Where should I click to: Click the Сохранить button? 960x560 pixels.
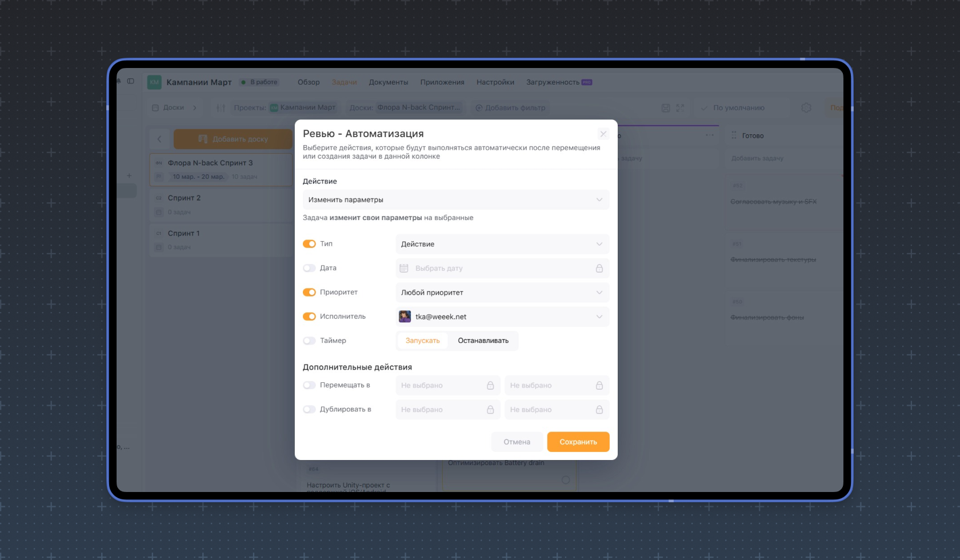tap(578, 442)
